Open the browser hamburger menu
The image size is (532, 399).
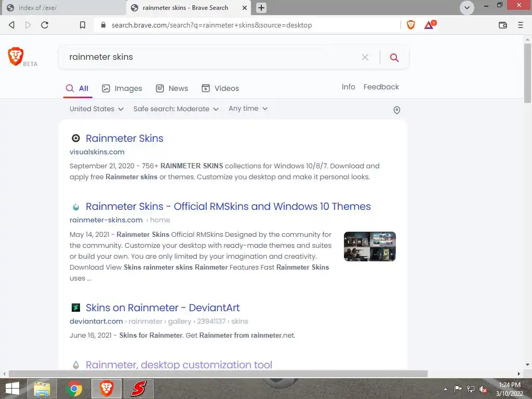(521, 25)
